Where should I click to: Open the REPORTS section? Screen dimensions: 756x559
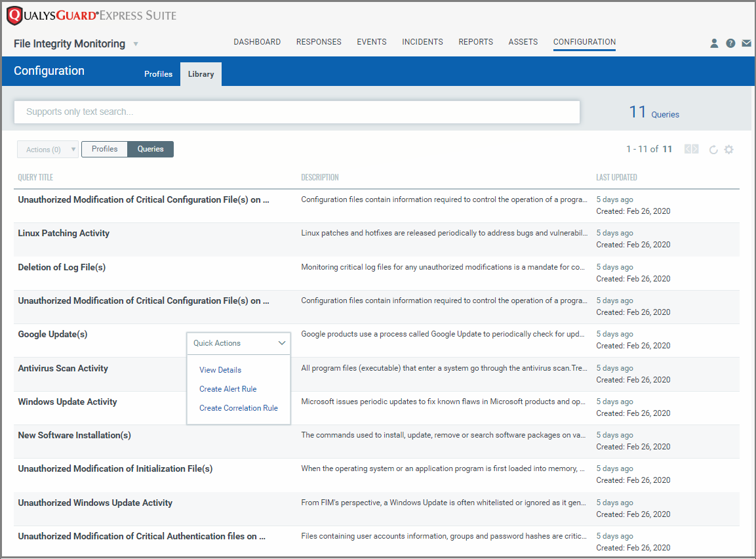click(476, 42)
